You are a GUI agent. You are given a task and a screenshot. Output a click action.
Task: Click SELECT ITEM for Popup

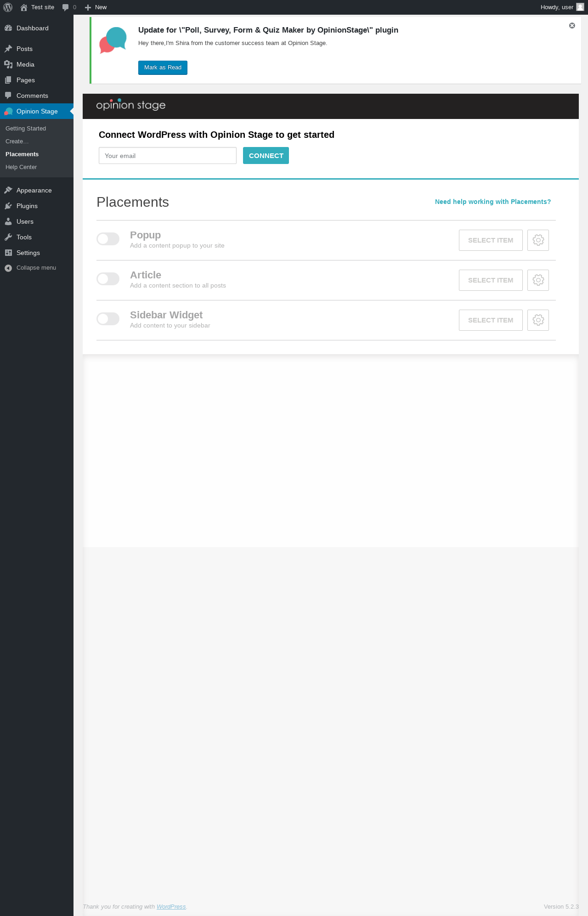491,240
